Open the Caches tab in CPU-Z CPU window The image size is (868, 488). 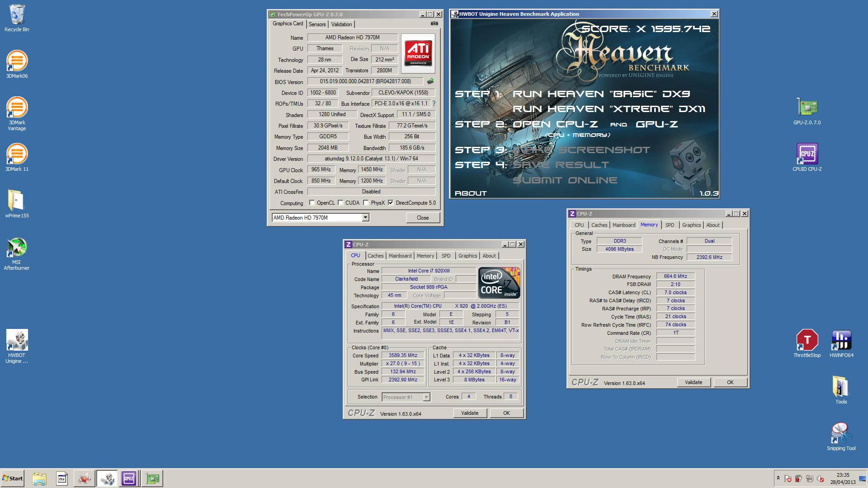point(375,256)
